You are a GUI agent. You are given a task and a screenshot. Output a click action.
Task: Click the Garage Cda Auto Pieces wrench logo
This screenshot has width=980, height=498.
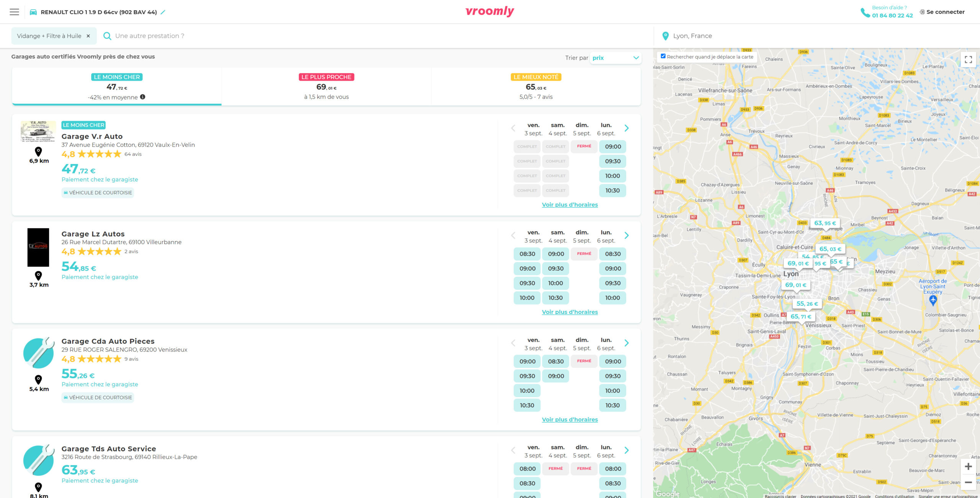pos(39,353)
